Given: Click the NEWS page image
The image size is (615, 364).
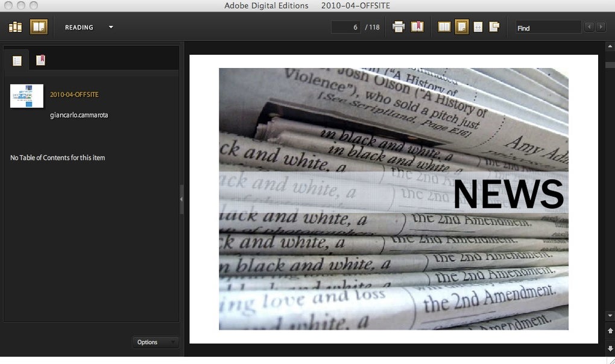Looking at the screenshot, I should [393, 199].
